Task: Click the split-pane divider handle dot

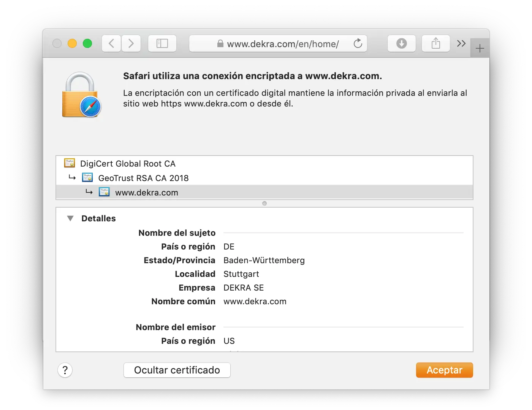Action: coord(264,203)
